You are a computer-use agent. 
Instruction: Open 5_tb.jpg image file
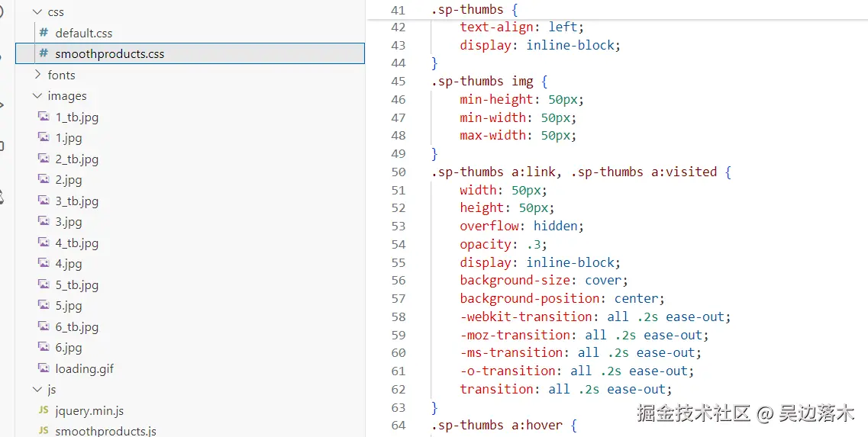click(x=77, y=285)
